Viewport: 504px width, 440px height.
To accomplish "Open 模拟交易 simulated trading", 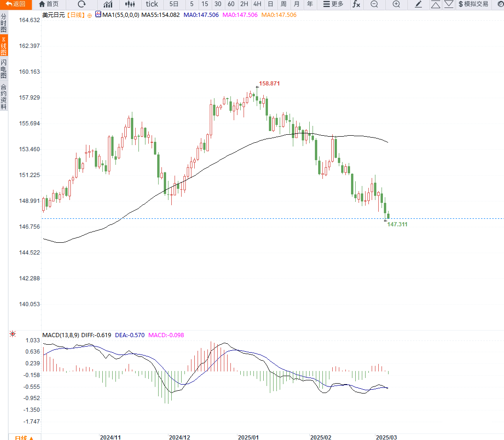I will coord(473,4).
